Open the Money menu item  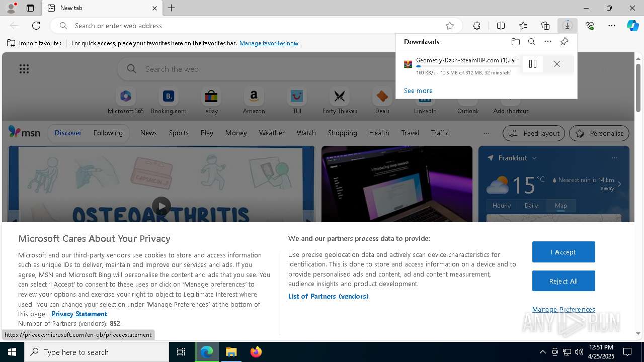236,133
